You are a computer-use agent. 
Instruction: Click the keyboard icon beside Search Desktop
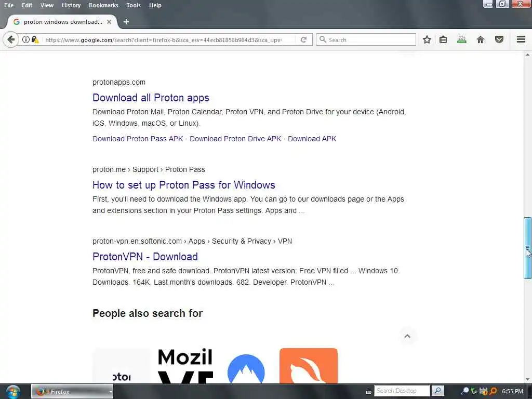point(369,392)
